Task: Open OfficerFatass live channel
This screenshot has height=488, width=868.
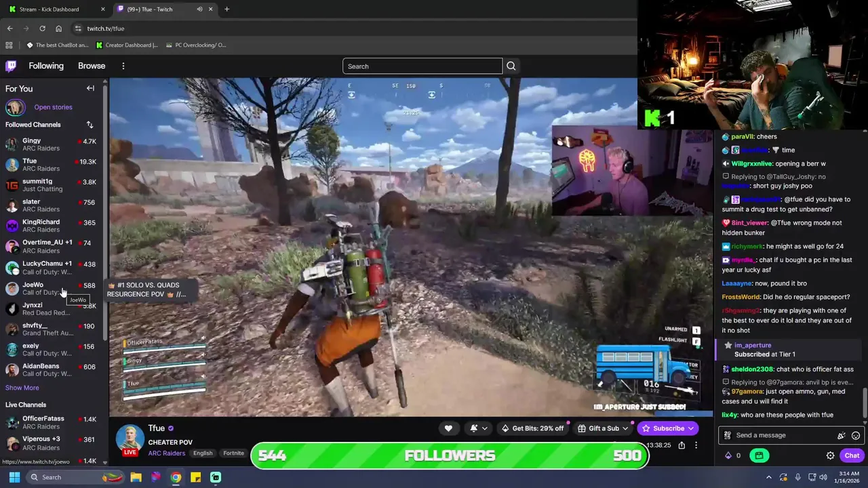Action: point(52,422)
